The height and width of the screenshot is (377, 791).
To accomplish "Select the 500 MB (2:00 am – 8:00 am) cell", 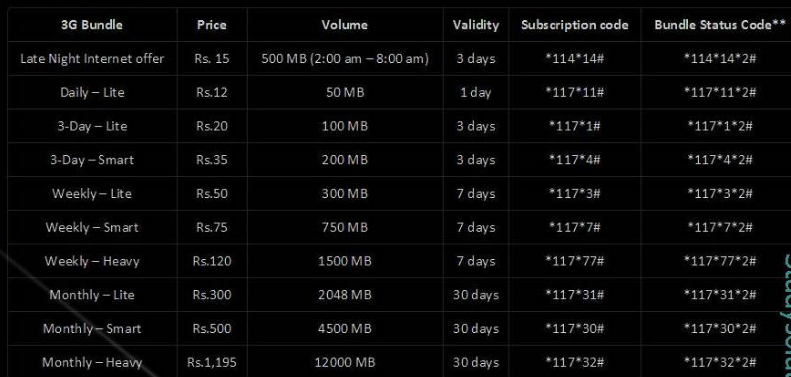I will (x=345, y=59).
